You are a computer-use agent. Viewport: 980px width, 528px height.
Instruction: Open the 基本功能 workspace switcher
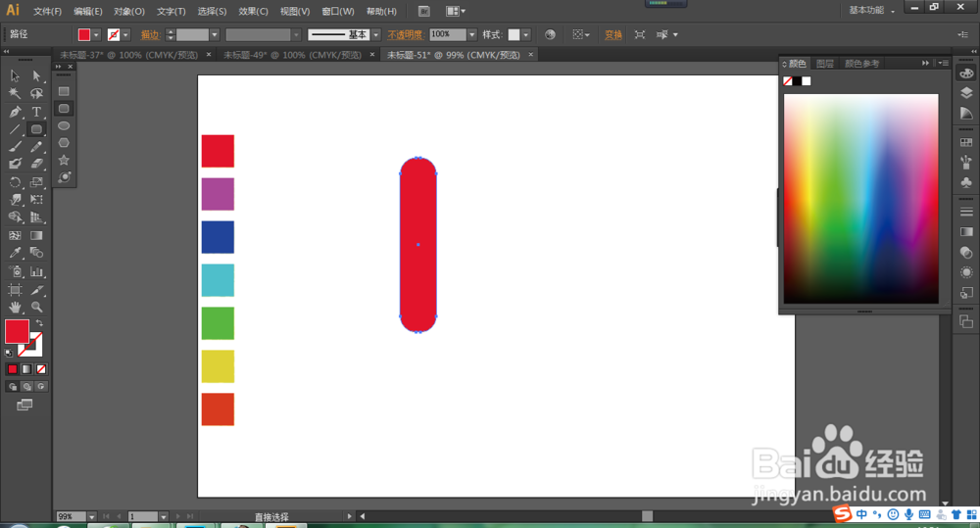871,11
